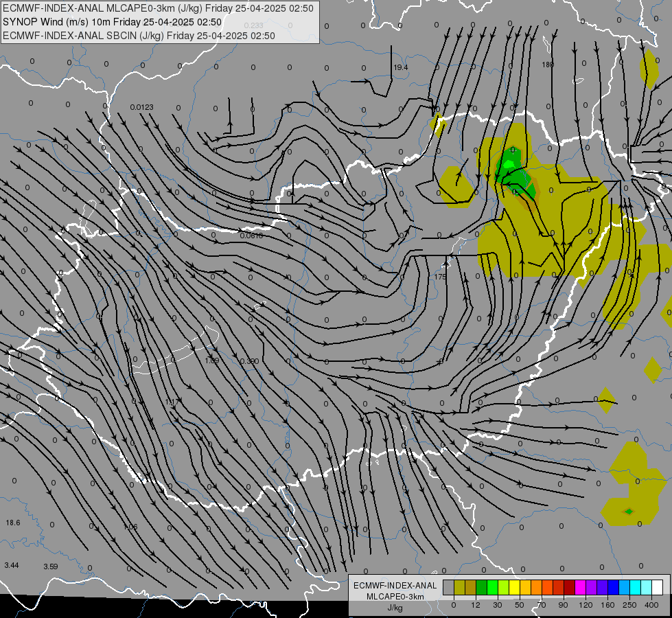672x618 pixels.
Task: Click the legend tick label '50'
Action: (520, 605)
